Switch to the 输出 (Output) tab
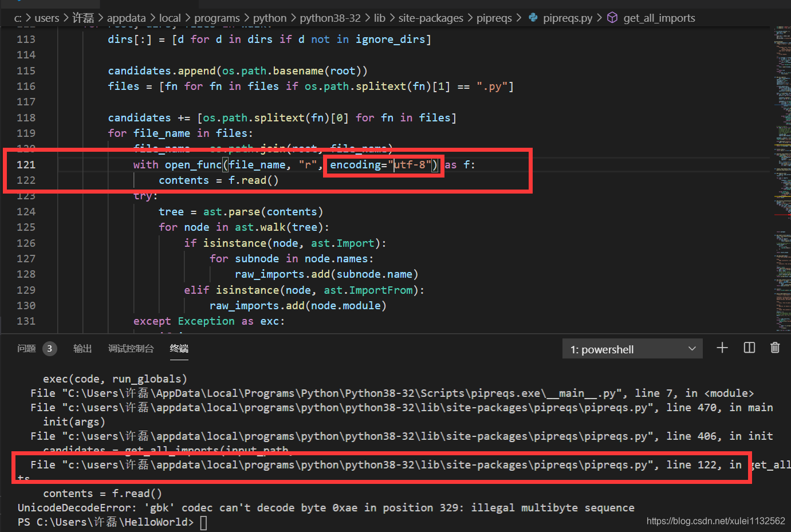The image size is (791, 532). pyautogui.click(x=82, y=349)
